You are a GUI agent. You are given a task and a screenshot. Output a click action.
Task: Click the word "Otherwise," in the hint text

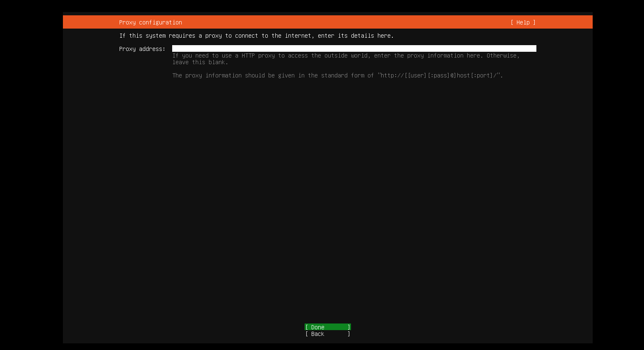click(502, 56)
